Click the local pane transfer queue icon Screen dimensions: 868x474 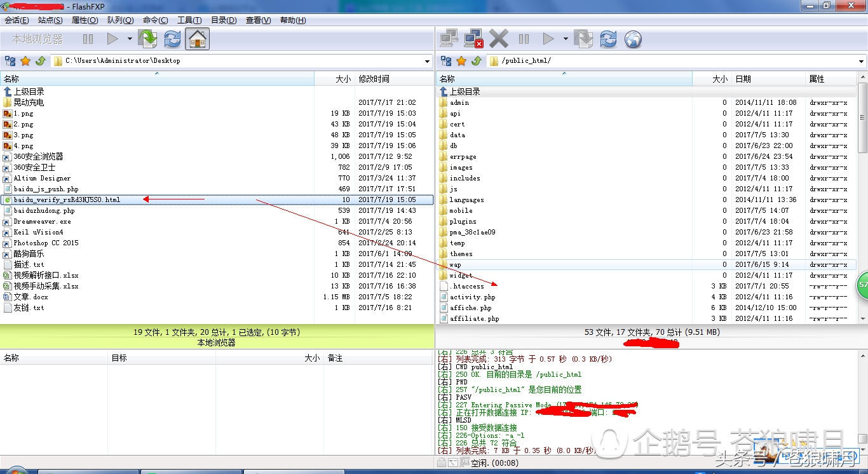click(147, 39)
